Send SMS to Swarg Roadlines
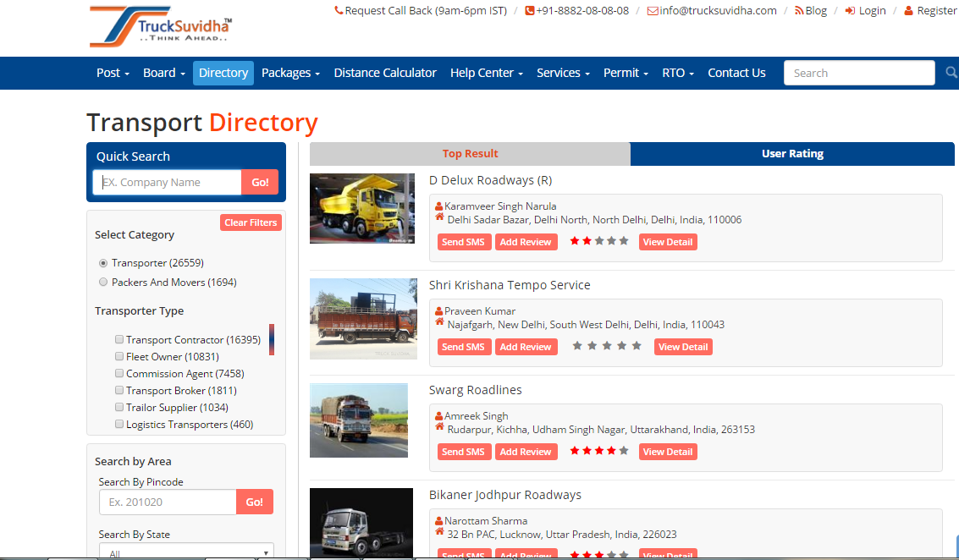 click(x=463, y=452)
